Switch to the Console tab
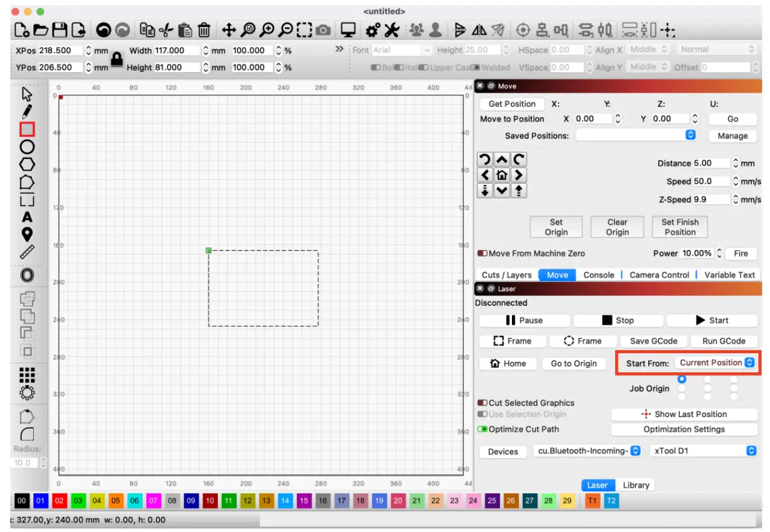The image size is (770, 532). pos(598,275)
